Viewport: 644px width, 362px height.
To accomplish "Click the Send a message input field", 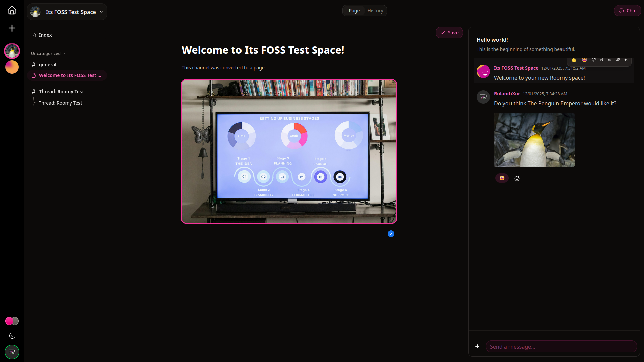I will tap(561, 347).
